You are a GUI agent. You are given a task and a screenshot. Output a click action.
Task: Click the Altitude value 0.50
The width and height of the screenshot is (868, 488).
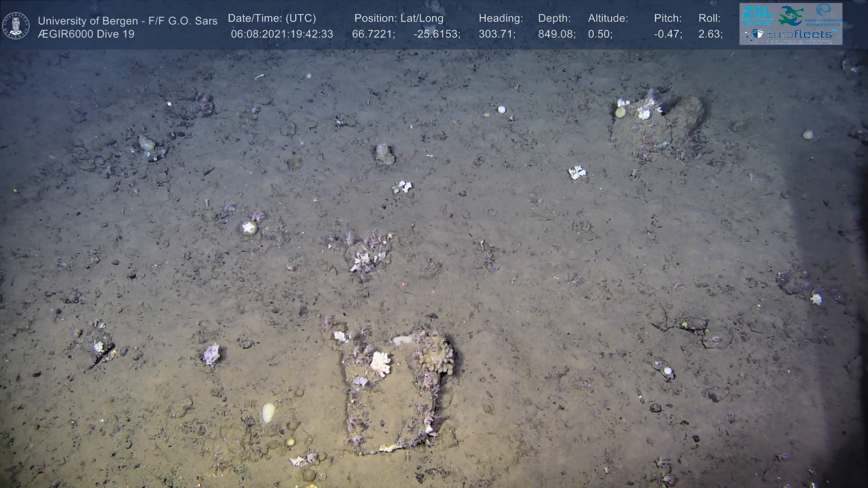click(600, 34)
